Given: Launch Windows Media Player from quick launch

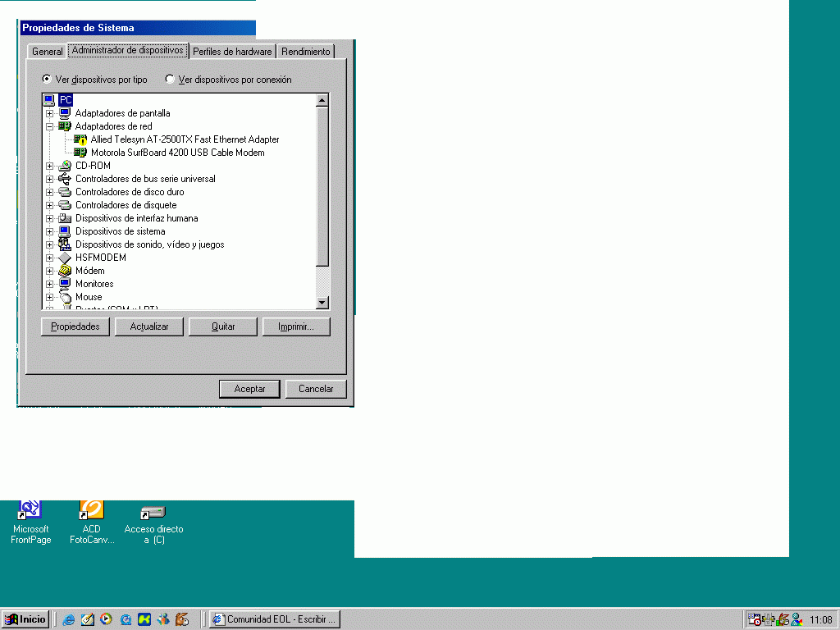Looking at the screenshot, I should tap(106, 619).
